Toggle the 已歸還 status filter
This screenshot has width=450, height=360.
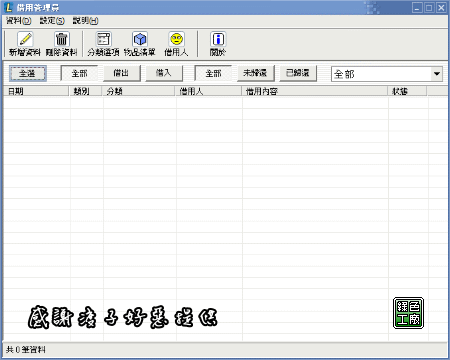pos(298,73)
